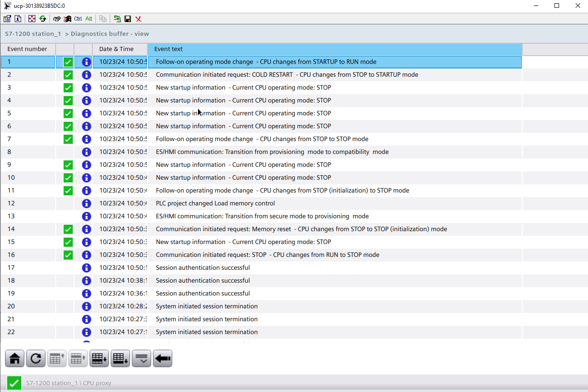Click the VNC app icon in the title bar
The height and width of the screenshot is (392, 588).
point(7,6)
